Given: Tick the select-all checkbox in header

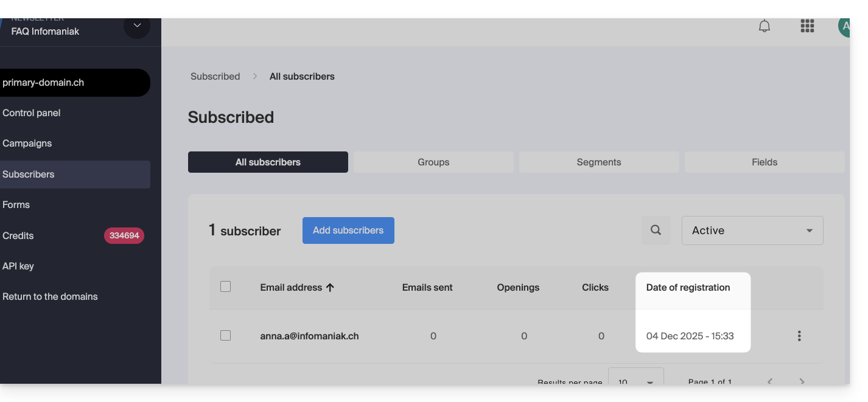Looking at the screenshot, I should point(225,286).
